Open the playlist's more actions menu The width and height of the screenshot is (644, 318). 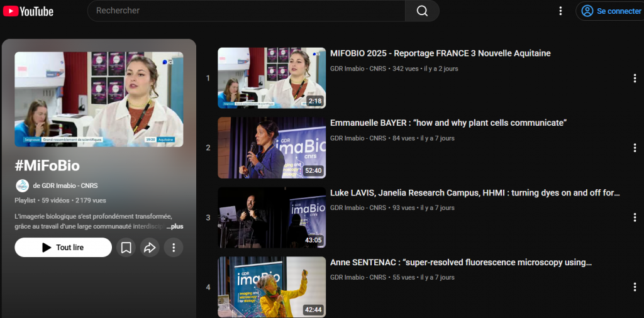174,248
